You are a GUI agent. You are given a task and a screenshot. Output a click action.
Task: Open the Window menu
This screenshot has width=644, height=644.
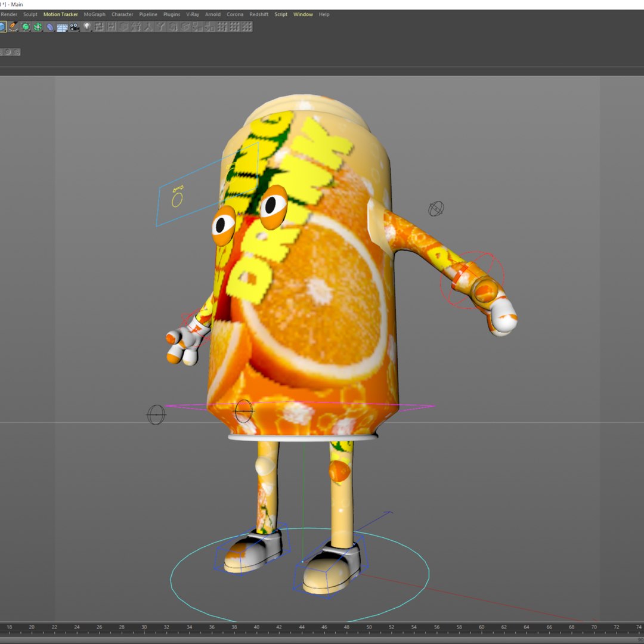tap(303, 14)
